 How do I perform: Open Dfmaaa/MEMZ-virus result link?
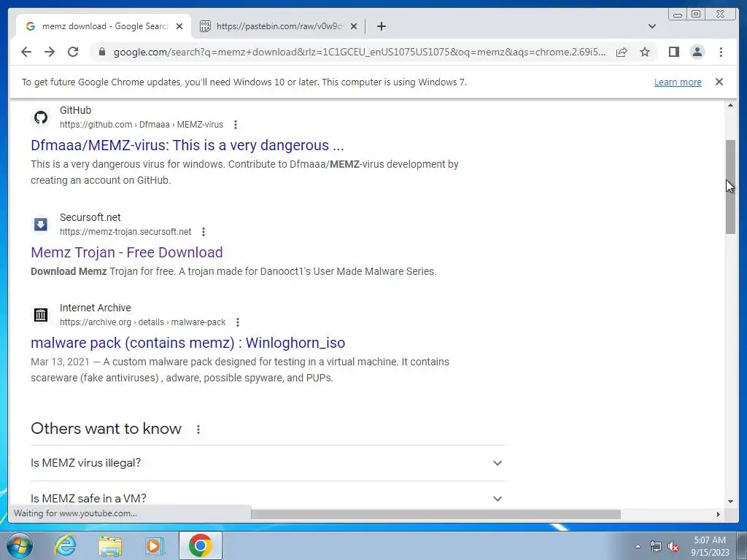click(187, 145)
